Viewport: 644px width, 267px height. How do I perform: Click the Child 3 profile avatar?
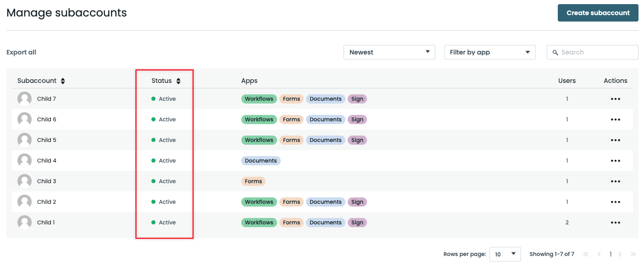24,181
